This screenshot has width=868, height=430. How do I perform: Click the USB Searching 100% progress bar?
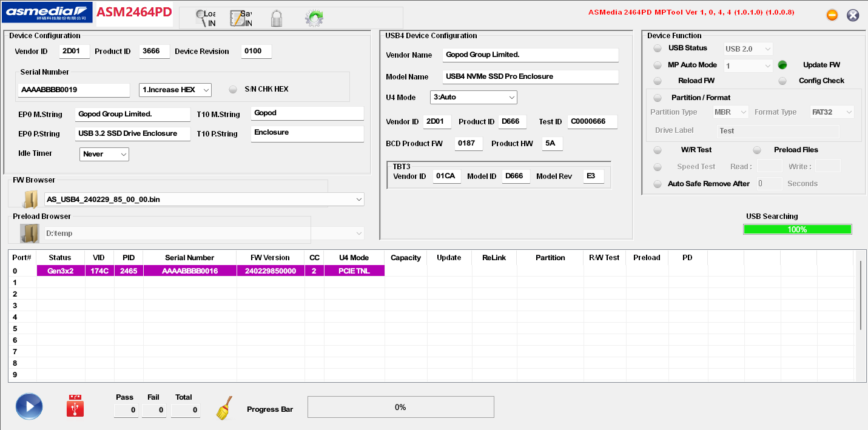tap(798, 229)
